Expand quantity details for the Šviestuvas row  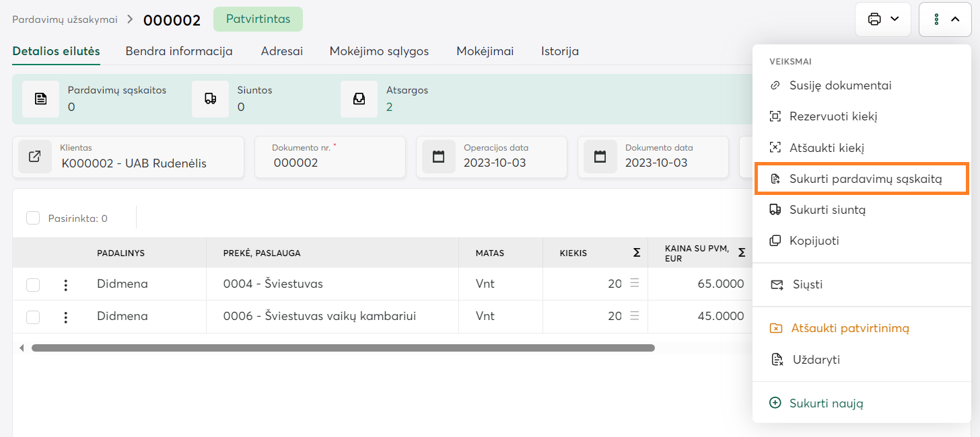(634, 284)
